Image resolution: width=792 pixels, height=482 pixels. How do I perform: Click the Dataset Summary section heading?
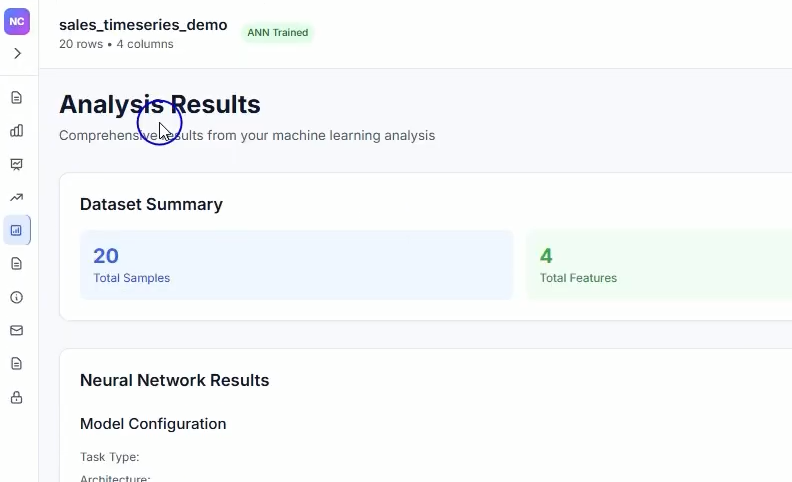click(x=151, y=204)
